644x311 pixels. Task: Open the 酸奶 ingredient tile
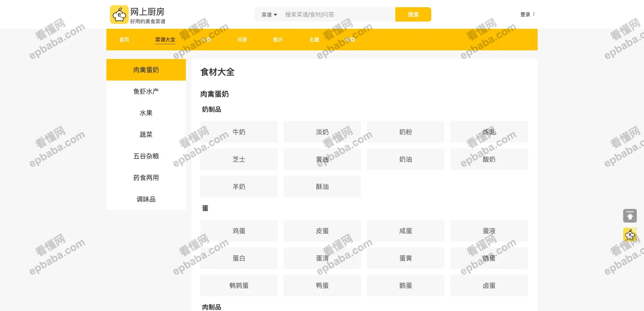[489, 159]
